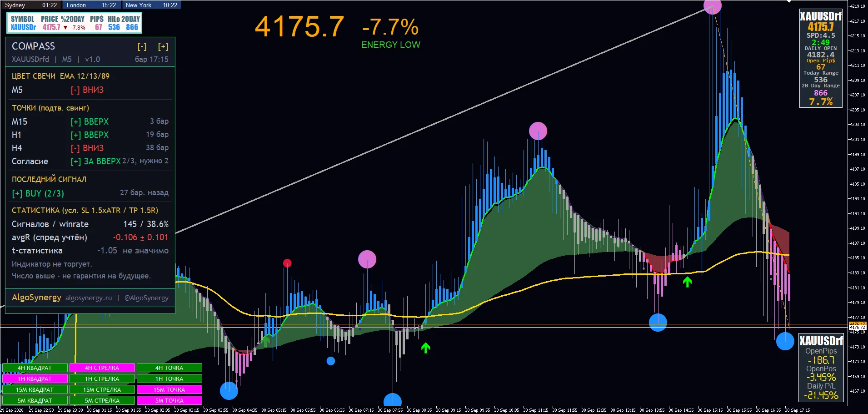Toggle the 4H КВАДРАТ button
This screenshot has height=414, width=868.
[35, 368]
